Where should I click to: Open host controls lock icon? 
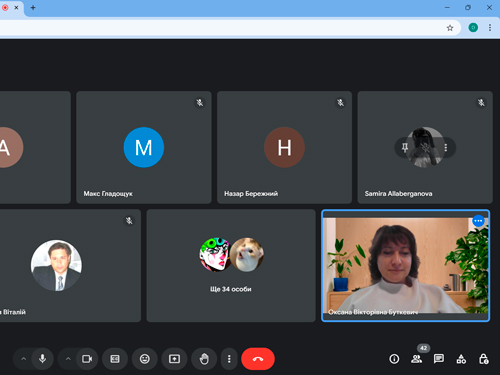(484, 359)
